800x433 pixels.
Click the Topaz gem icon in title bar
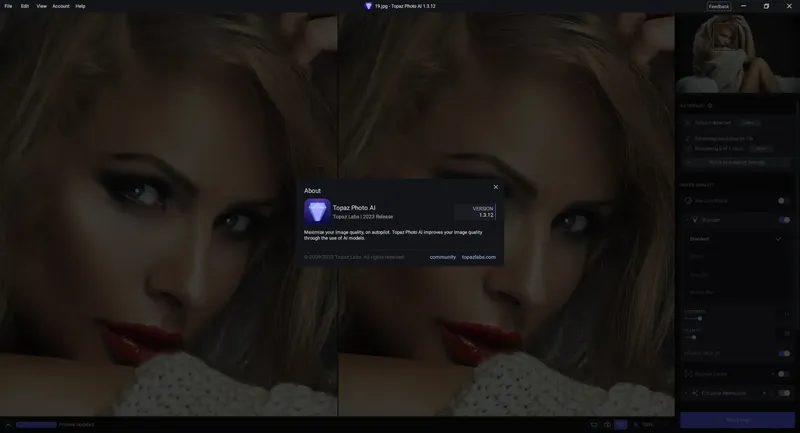pos(368,6)
